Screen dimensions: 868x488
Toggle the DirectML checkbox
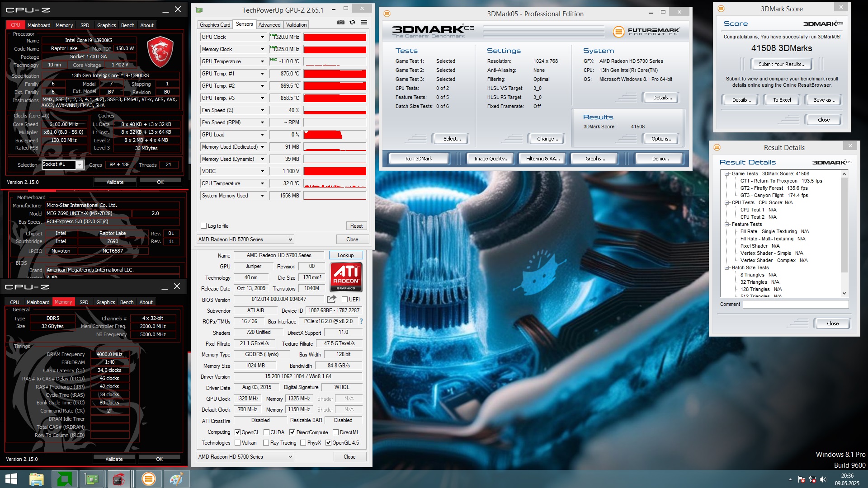tap(336, 432)
